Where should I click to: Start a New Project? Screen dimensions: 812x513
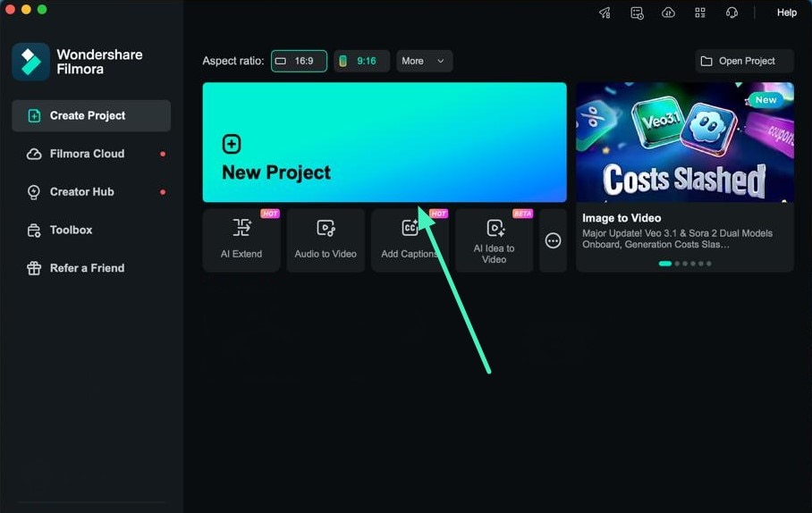pos(385,142)
